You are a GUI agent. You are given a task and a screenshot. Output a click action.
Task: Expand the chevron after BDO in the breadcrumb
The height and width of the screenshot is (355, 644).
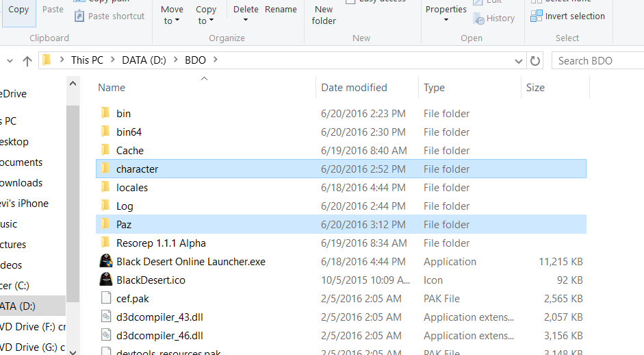(216, 60)
